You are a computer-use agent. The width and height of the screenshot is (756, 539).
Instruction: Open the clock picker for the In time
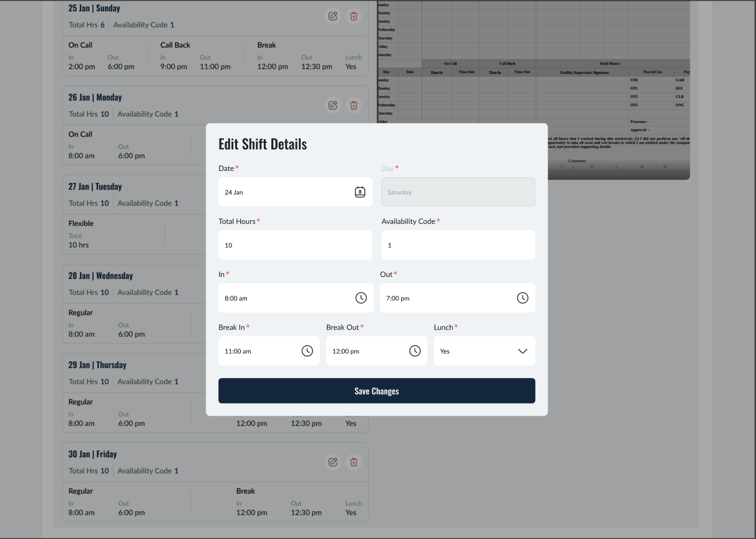[x=361, y=298]
